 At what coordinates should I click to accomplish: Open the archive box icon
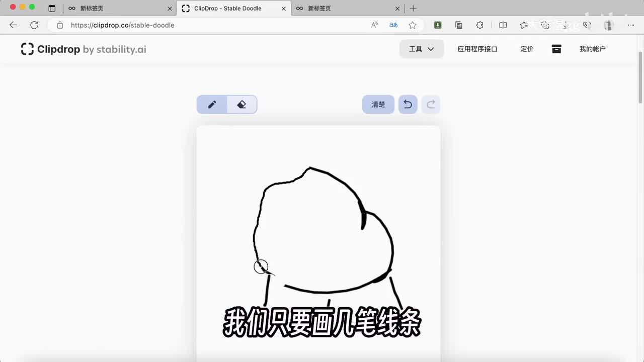556,49
